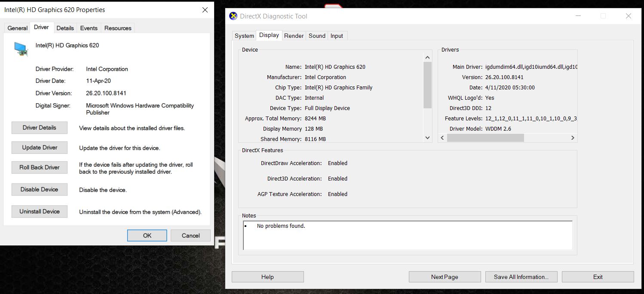Screen dimensions: 644x294
Task: Close the Intel HD Graphics Properties window
Action: [205, 10]
